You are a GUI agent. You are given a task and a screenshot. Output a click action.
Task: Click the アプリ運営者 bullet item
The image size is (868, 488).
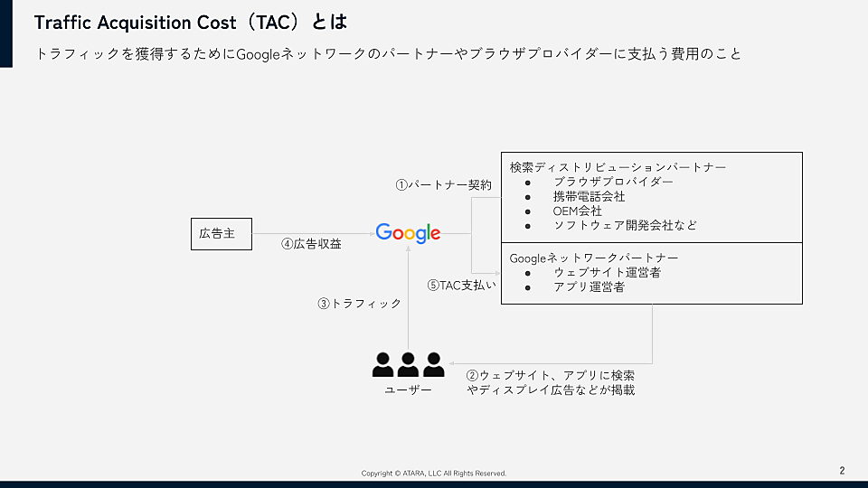[x=589, y=287]
